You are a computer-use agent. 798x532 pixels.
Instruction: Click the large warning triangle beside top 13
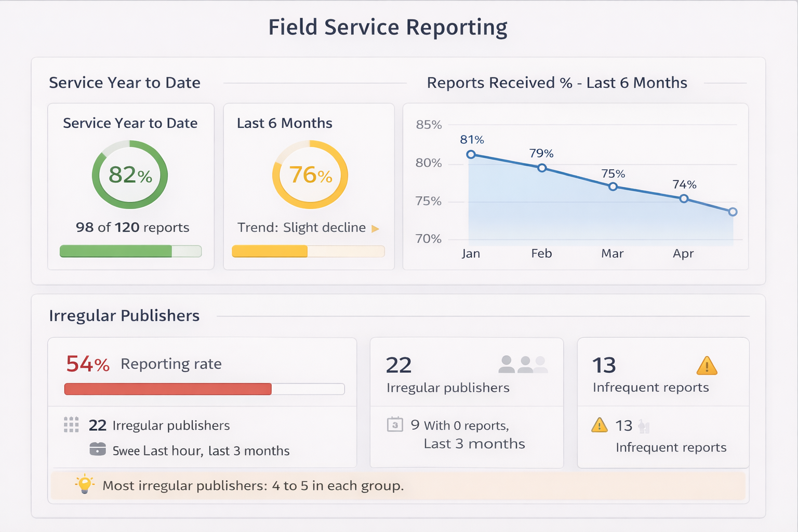tap(707, 366)
